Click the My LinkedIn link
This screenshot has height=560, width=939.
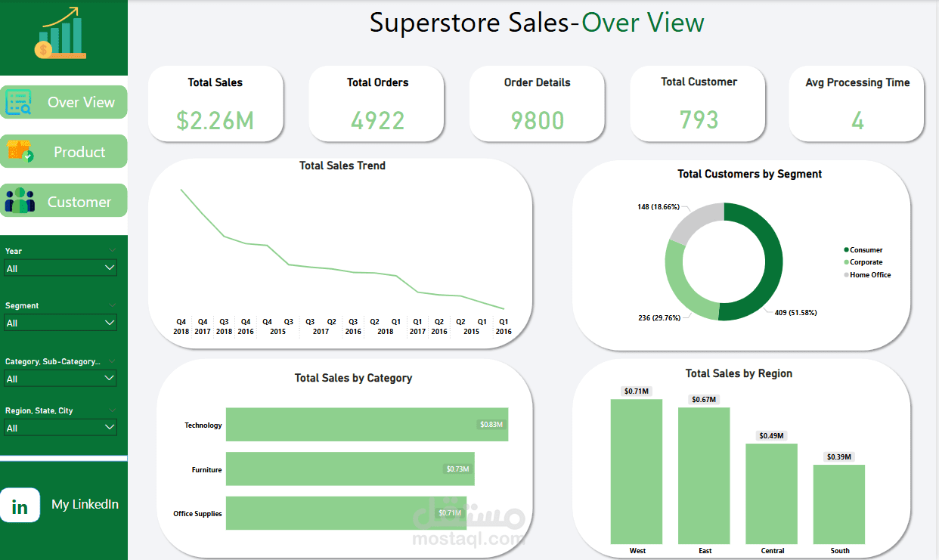tap(85, 504)
